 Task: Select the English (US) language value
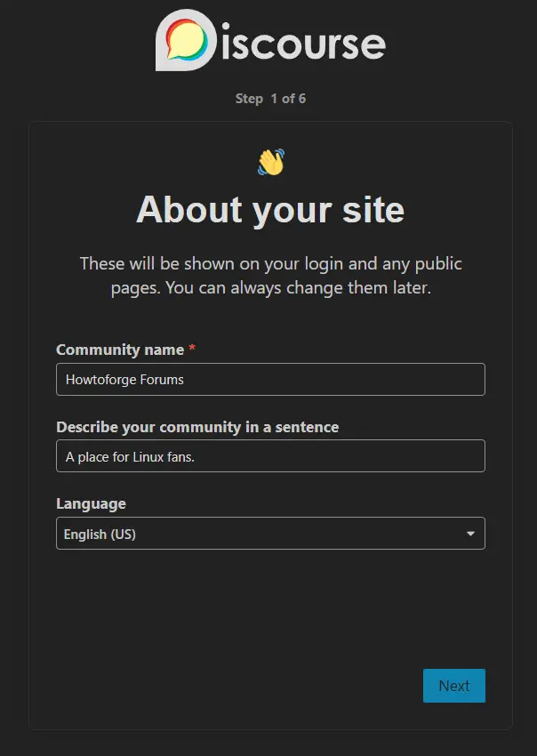click(x=100, y=535)
